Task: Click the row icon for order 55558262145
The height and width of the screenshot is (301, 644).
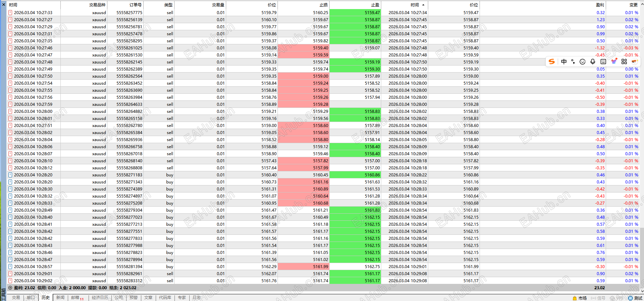Action: [x=10, y=62]
